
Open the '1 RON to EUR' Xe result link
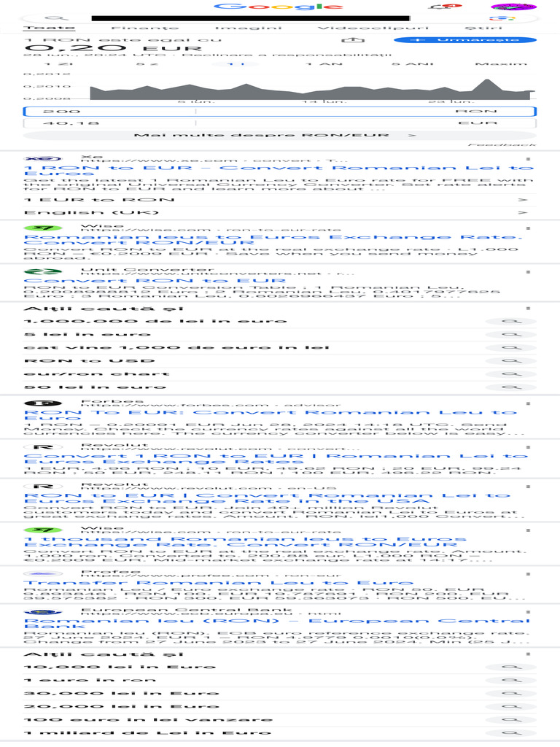(279, 171)
